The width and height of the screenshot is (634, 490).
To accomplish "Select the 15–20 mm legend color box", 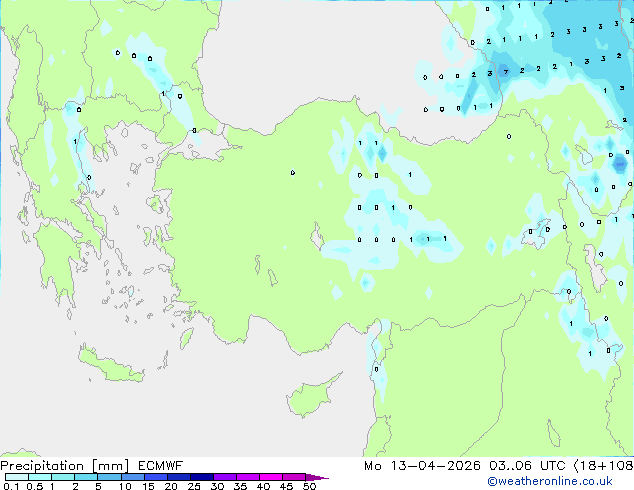I will 155,477.
